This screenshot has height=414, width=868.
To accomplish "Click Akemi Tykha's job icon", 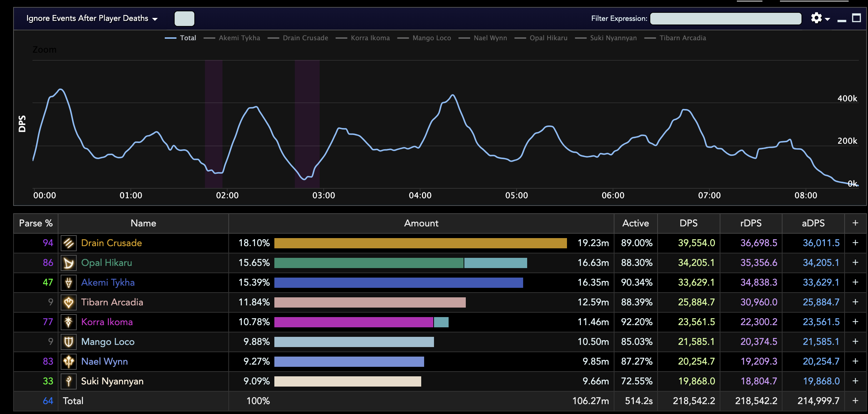I will (69, 283).
